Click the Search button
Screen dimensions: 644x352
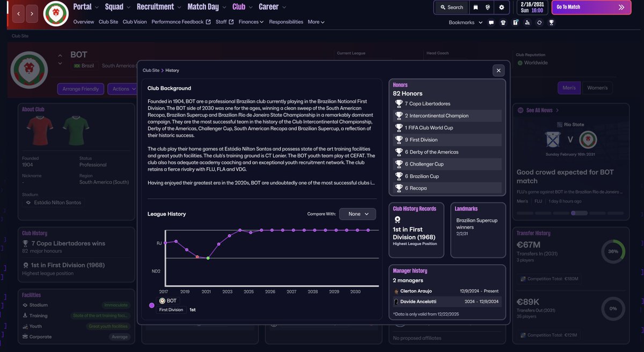451,8
